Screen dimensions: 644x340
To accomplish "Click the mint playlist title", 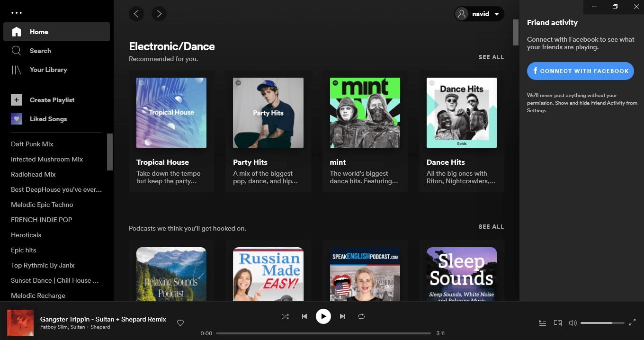I will pyautogui.click(x=338, y=162).
